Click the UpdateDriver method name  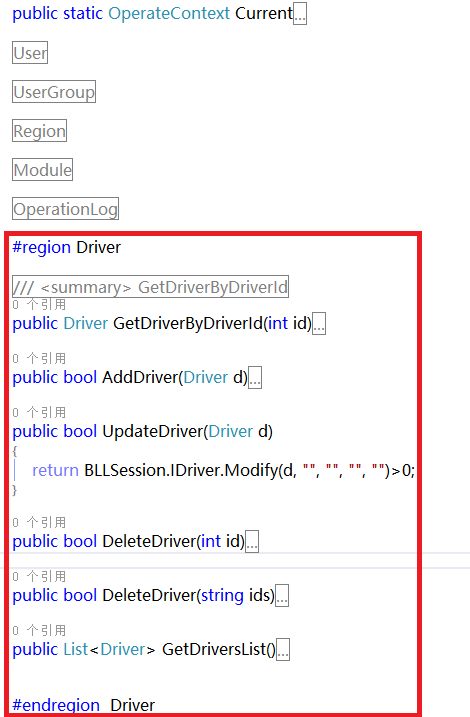(153, 431)
